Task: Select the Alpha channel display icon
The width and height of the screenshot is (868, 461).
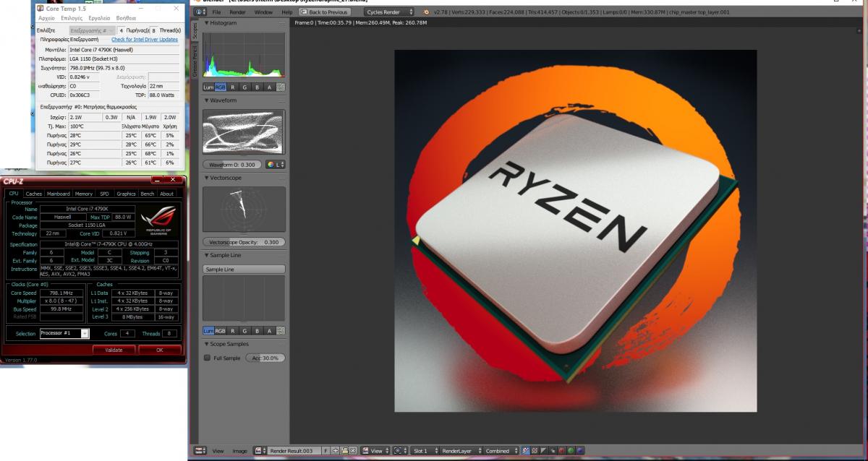Action: (543, 451)
